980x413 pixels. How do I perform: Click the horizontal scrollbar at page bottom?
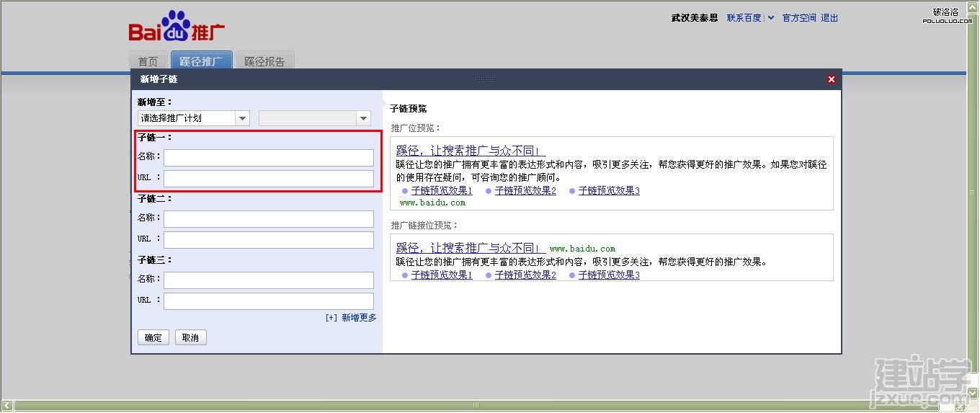pos(484,406)
